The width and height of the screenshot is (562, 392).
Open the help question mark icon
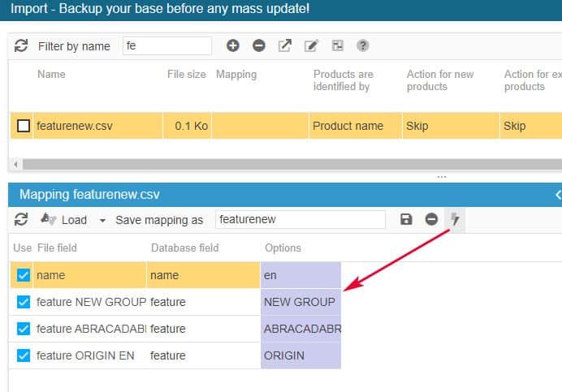point(363,46)
